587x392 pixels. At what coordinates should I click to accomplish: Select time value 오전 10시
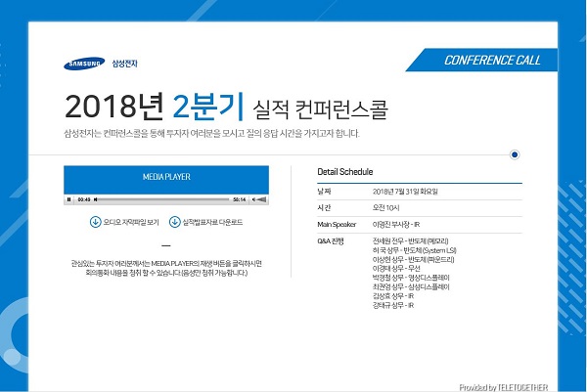coord(386,208)
